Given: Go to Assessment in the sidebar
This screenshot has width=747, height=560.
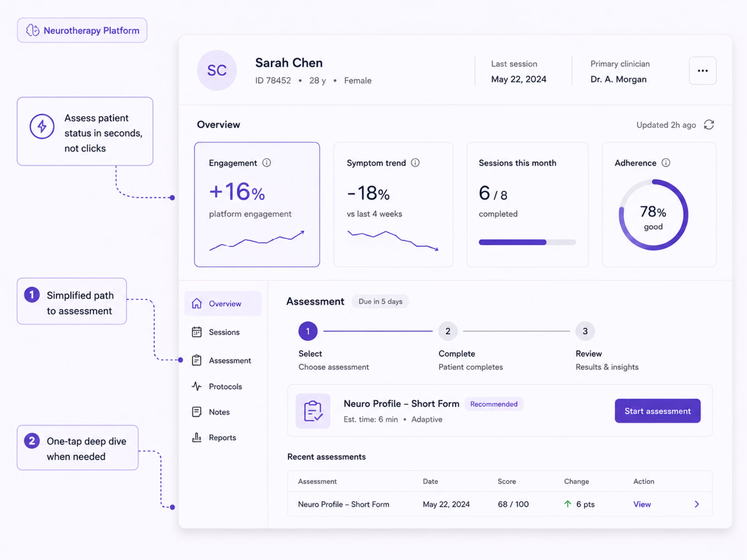Looking at the screenshot, I should (223, 360).
